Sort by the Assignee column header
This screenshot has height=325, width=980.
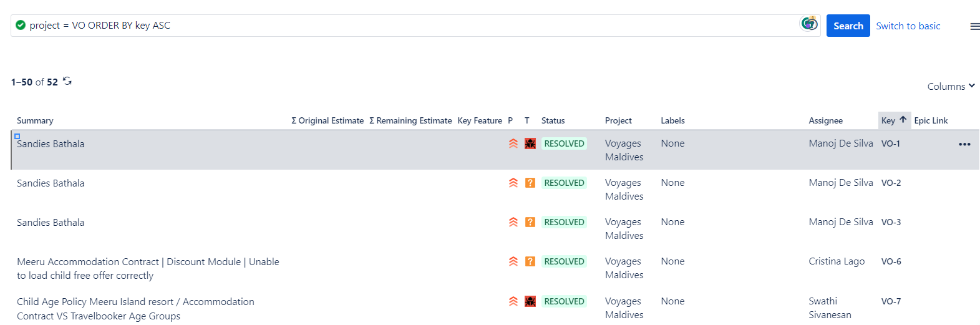tap(825, 120)
